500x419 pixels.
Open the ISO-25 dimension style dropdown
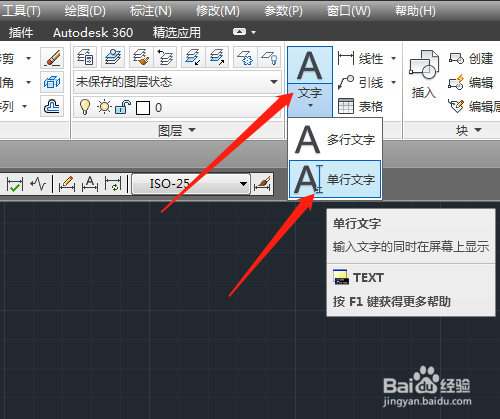pos(191,184)
